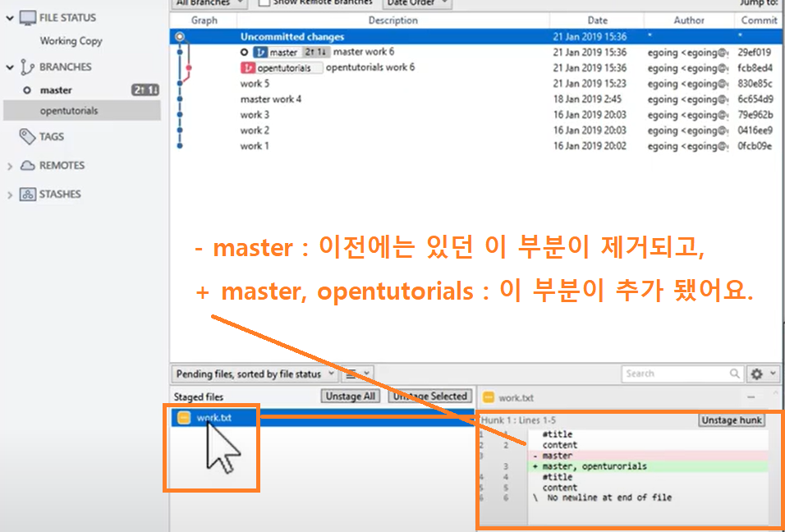This screenshot has width=785, height=532.
Task: Click the Commit column header
Action: [759, 21]
